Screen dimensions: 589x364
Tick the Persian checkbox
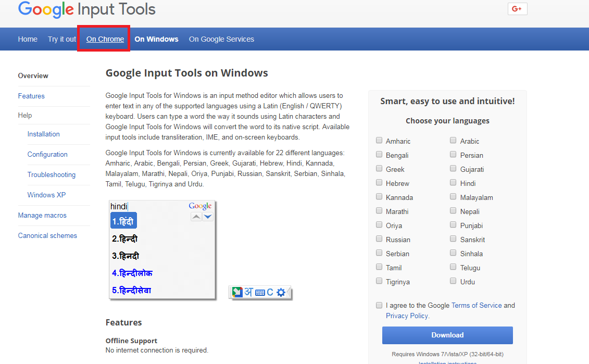tap(453, 154)
